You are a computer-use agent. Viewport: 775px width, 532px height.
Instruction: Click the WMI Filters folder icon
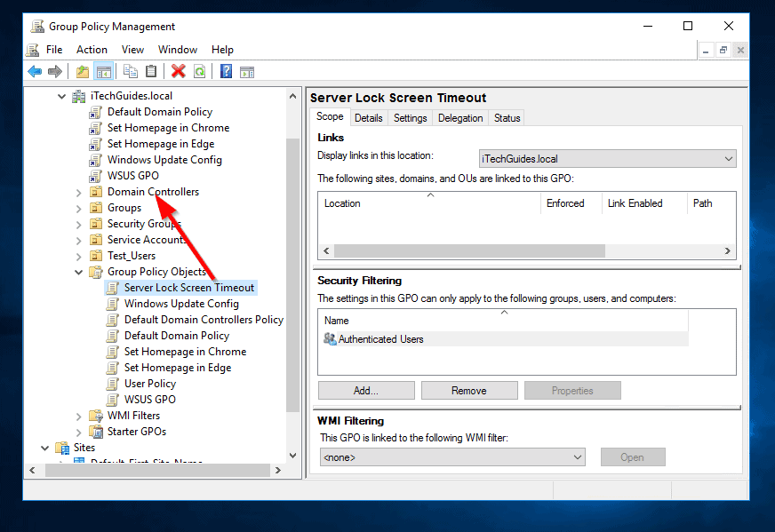pos(96,416)
